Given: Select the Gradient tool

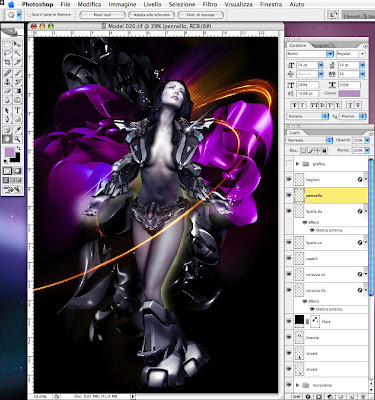Looking at the screenshot, I should tap(17, 91).
